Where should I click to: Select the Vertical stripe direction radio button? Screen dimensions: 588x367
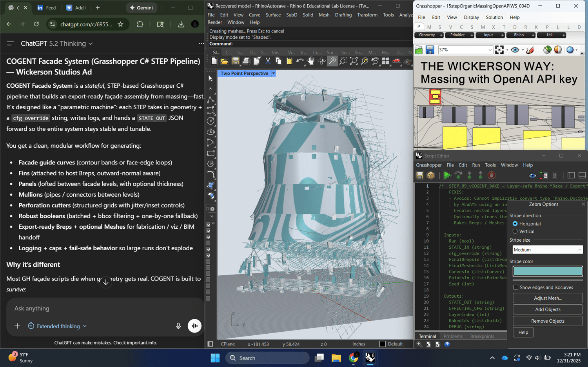[x=515, y=231]
